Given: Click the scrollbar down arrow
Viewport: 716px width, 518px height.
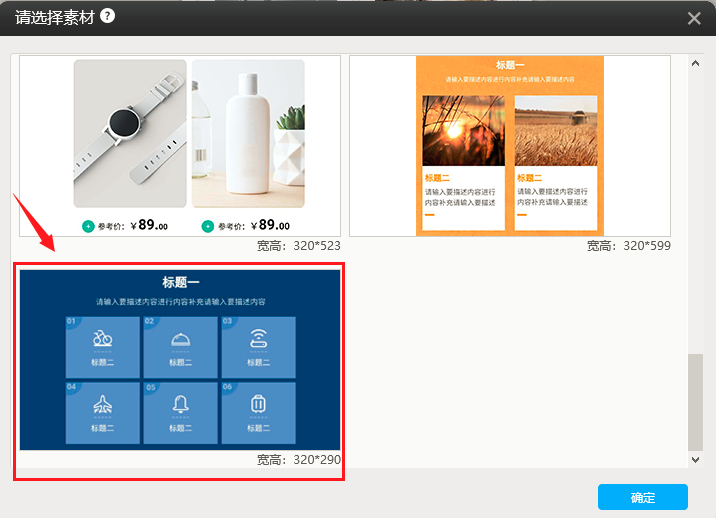Looking at the screenshot, I should point(696,459).
